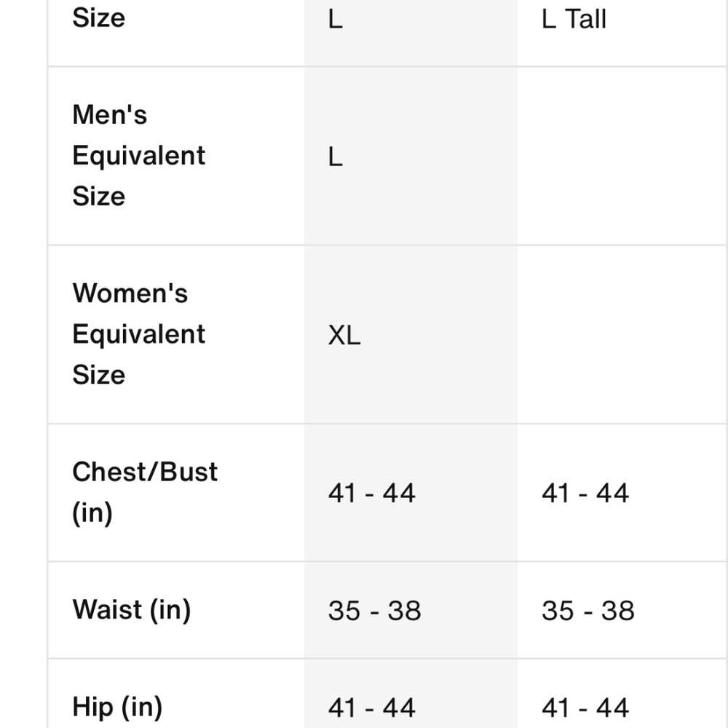Viewport: 728px width, 728px height.
Task: Click empty Men's equivalent cell under L Tall
Action: [621, 157]
